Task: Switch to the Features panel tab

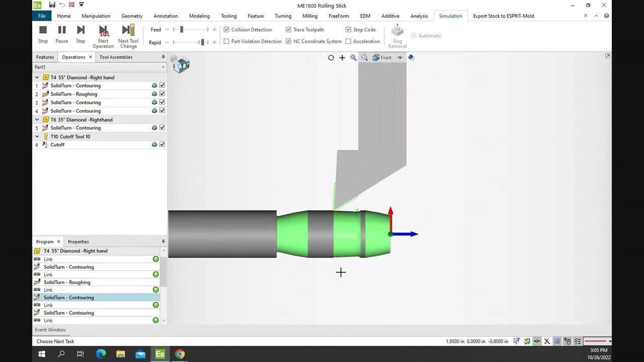Action: pos(45,57)
